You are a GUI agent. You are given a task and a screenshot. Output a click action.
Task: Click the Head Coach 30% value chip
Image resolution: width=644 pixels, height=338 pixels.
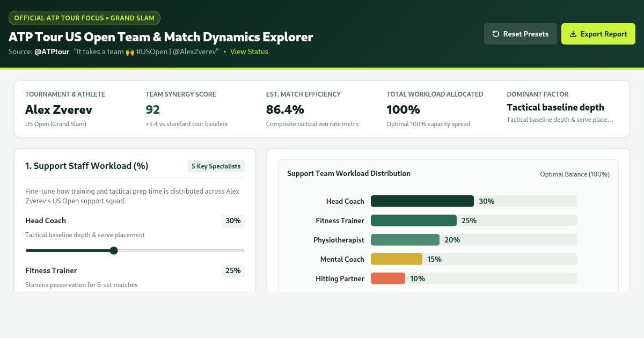click(233, 221)
